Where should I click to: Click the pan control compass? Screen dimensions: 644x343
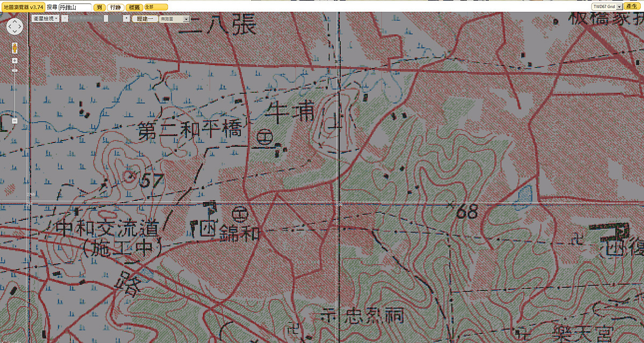(14, 26)
